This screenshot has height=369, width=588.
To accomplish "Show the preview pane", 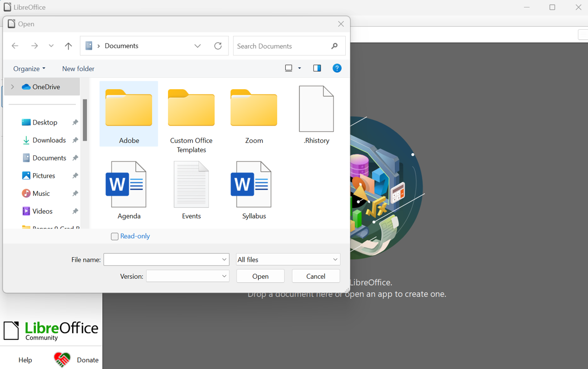I will coord(317,68).
